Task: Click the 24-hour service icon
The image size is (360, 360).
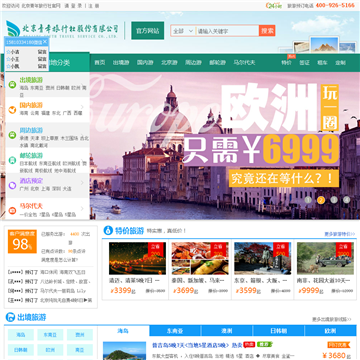Action: 274,5
